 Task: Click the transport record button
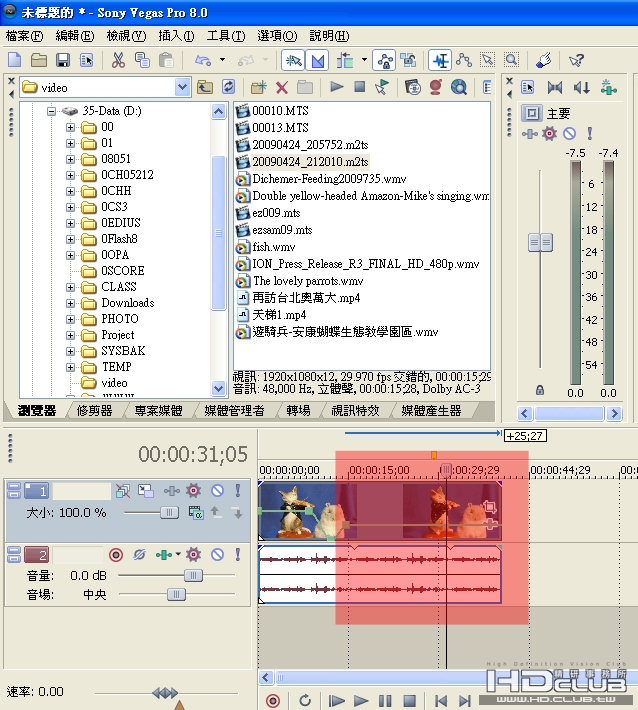[x=273, y=700]
